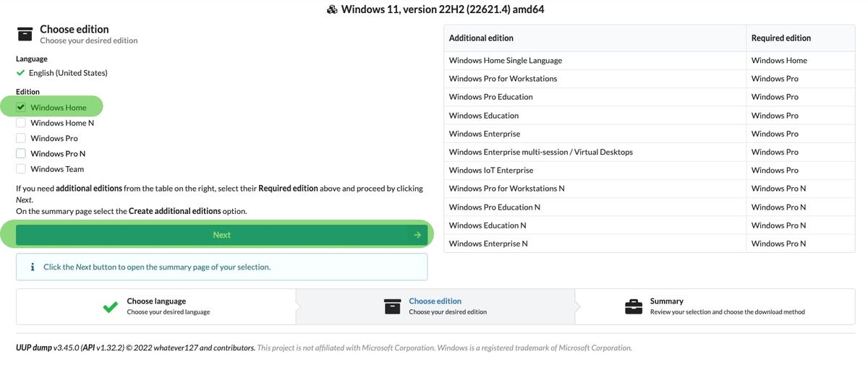Click the archive box icon beside Choose edition heading

point(25,34)
